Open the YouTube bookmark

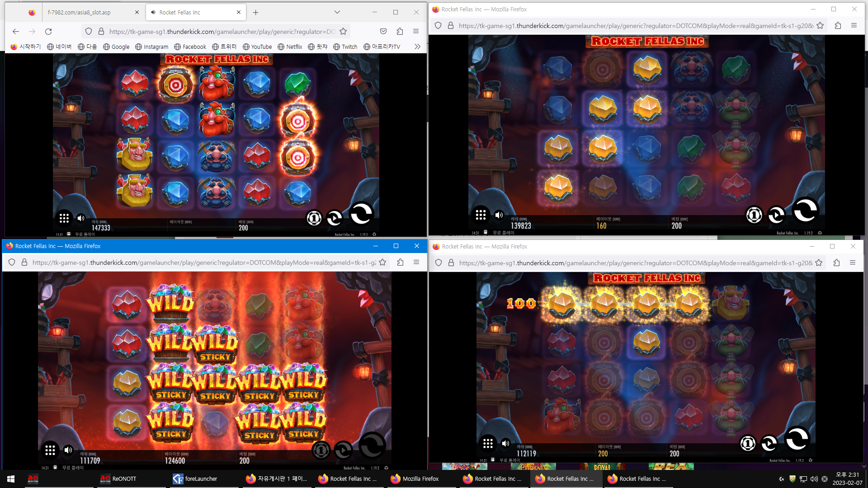click(257, 47)
